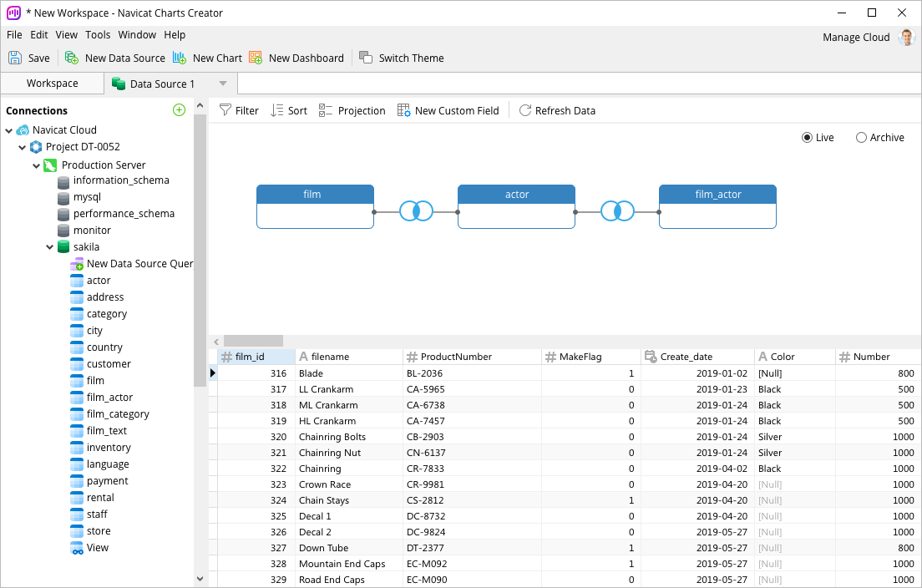Click the New Data Source Query icon

pyautogui.click(x=77, y=264)
